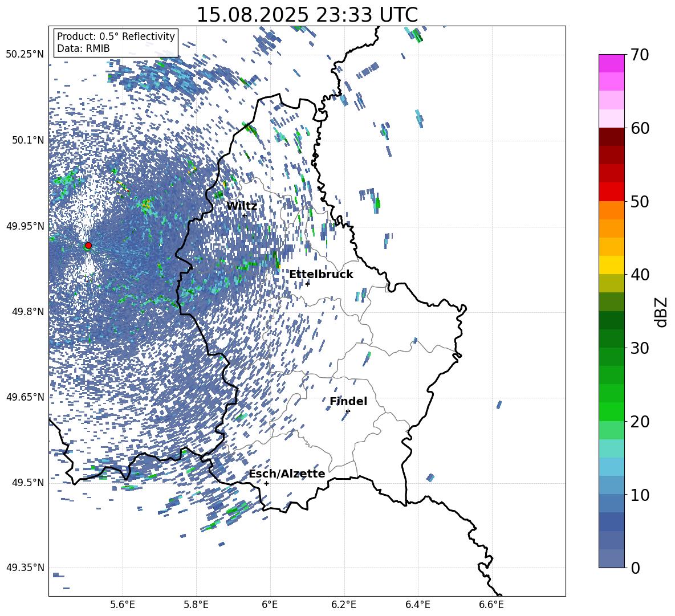Image resolution: width=675 pixels, height=616 pixels.
Task: Click the 20 value on colorbar
Action: pyautogui.click(x=640, y=422)
